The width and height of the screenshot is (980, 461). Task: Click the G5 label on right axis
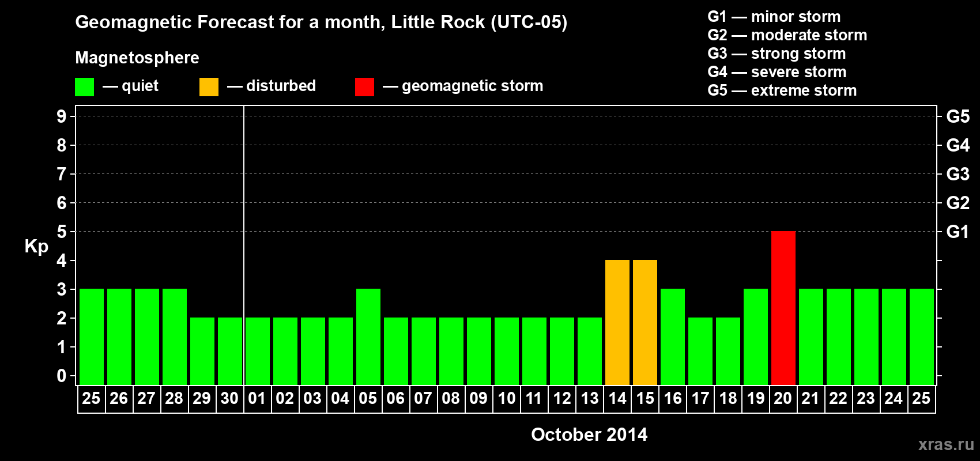tap(958, 116)
